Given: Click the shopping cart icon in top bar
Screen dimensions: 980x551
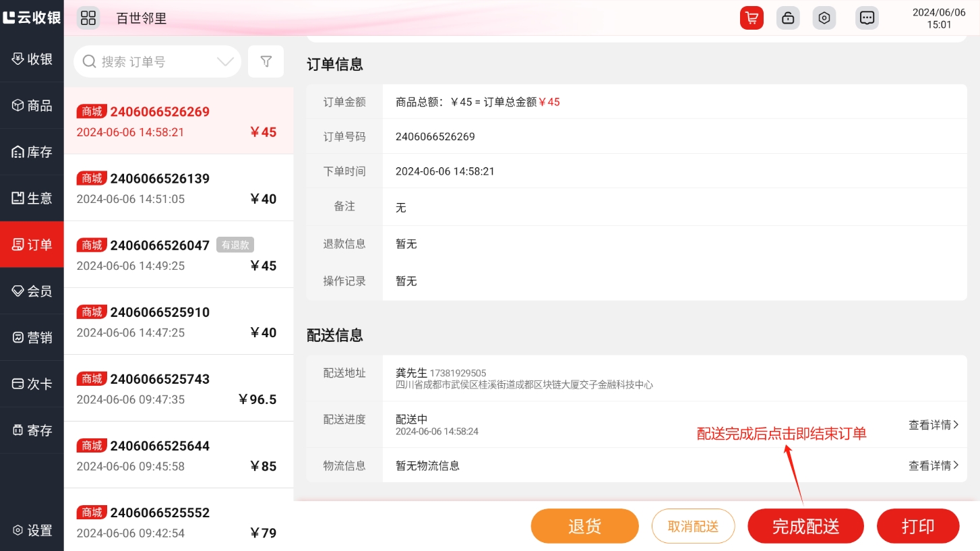Looking at the screenshot, I should click(x=751, y=18).
